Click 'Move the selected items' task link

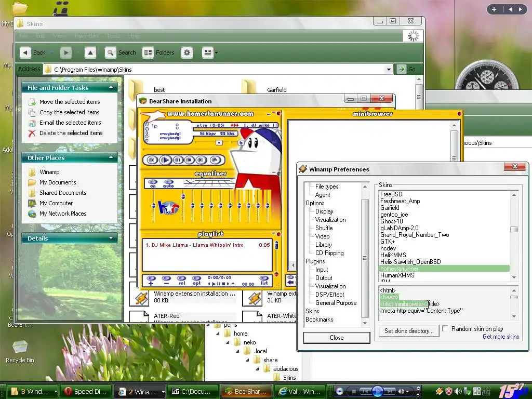click(x=70, y=102)
